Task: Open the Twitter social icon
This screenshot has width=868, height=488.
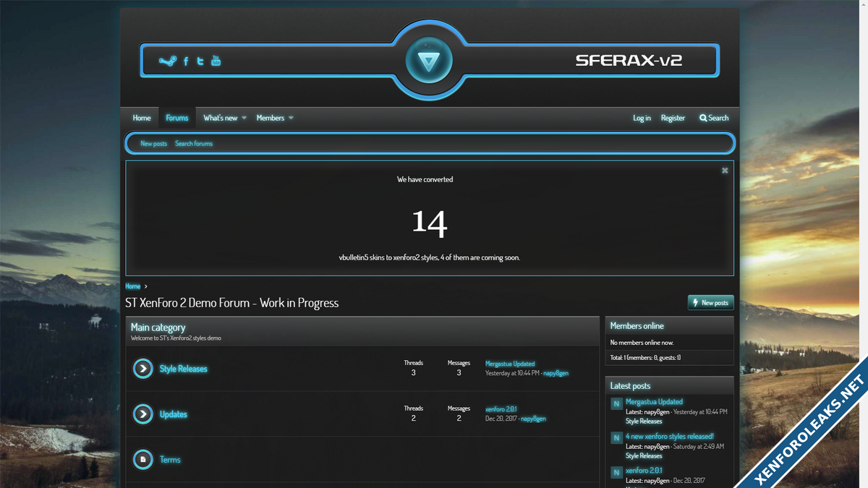Action: pyautogui.click(x=200, y=61)
